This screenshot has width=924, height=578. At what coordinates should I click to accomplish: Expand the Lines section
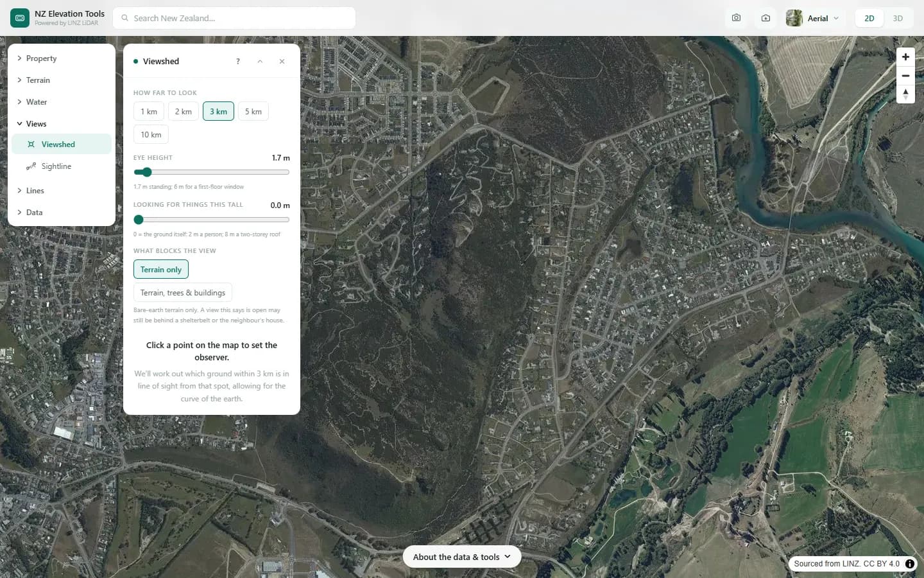point(62,191)
